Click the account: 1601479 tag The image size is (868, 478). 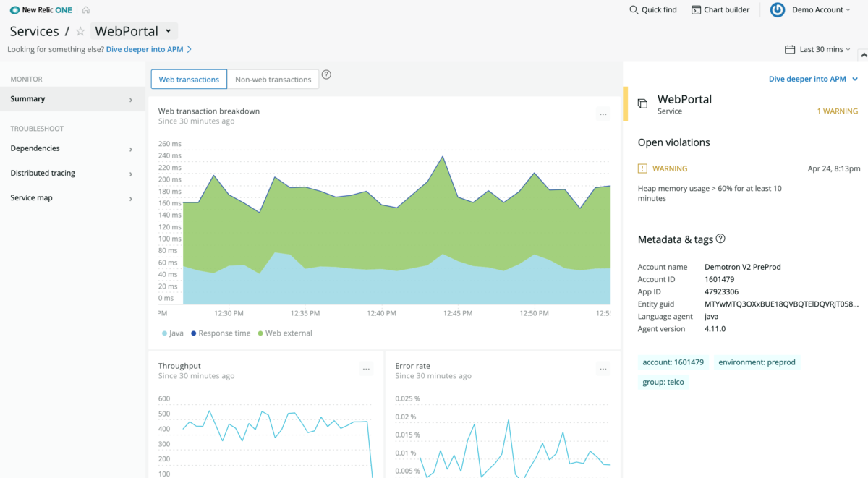coord(673,362)
